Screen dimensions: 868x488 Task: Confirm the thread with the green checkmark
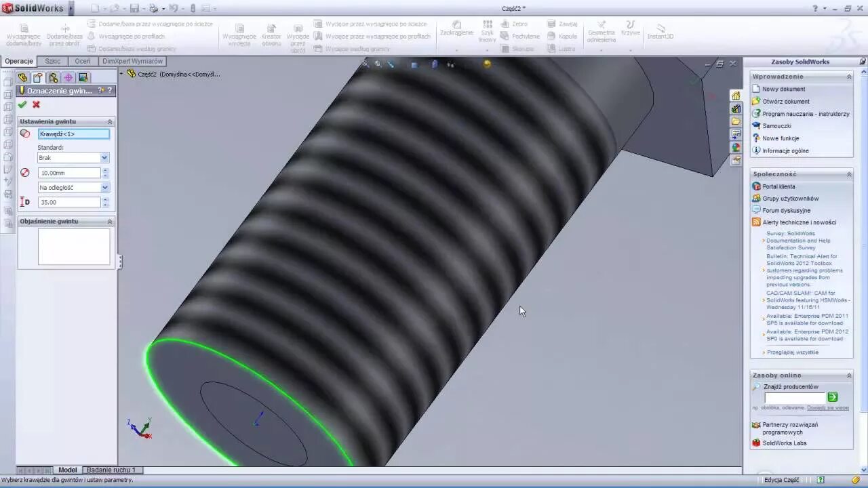coord(22,104)
